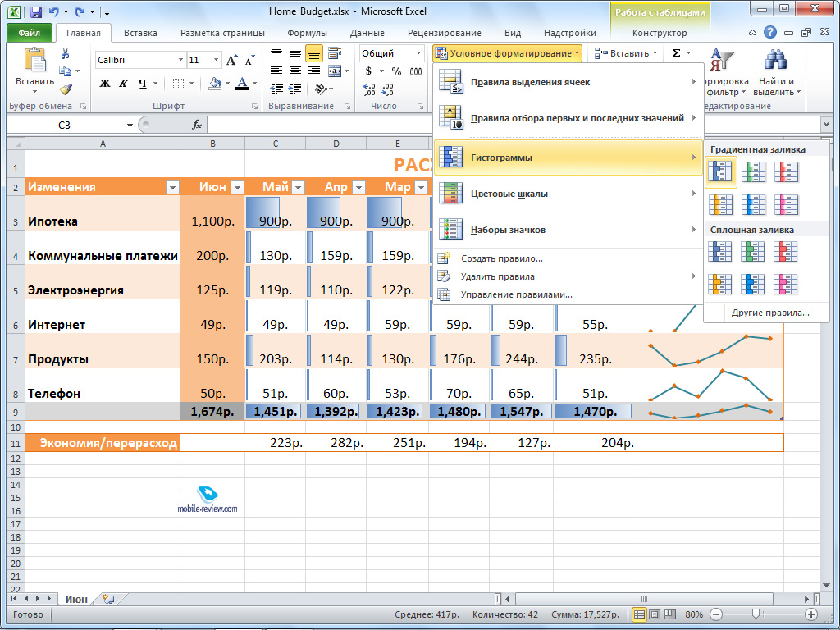The image size is (840, 630).
Task: Click the AutoSum sigma icon
Action: (x=676, y=53)
